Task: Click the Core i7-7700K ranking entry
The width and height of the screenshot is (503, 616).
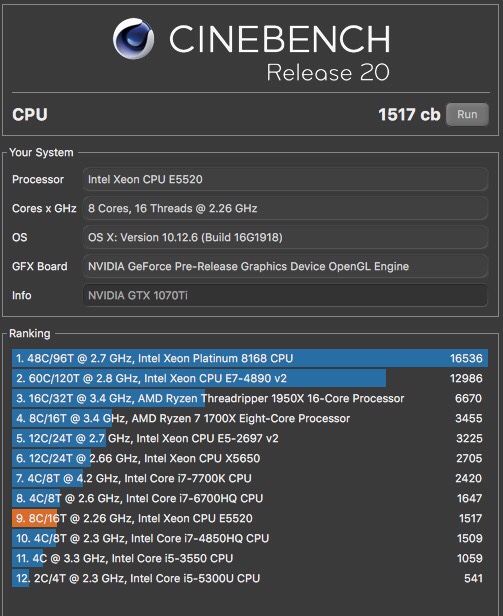Action: tap(250, 478)
